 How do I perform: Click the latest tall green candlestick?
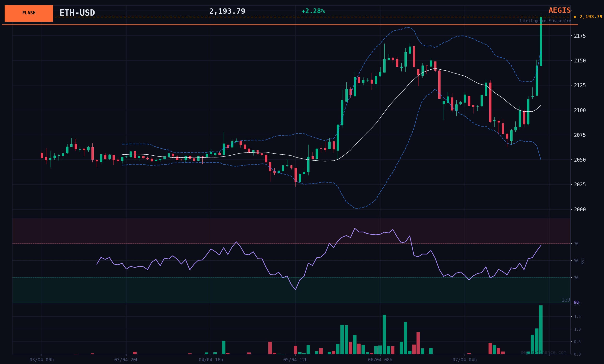(x=541, y=42)
